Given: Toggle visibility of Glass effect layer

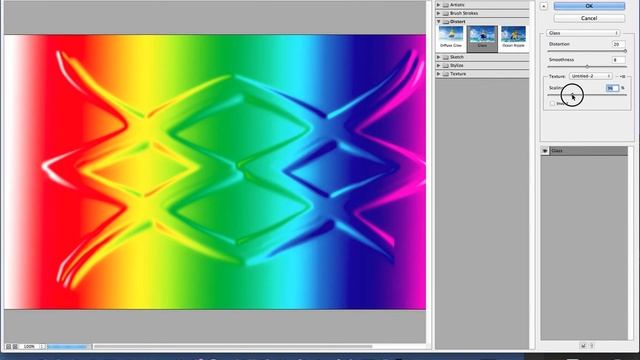Looking at the screenshot, I should coord(545,151).
